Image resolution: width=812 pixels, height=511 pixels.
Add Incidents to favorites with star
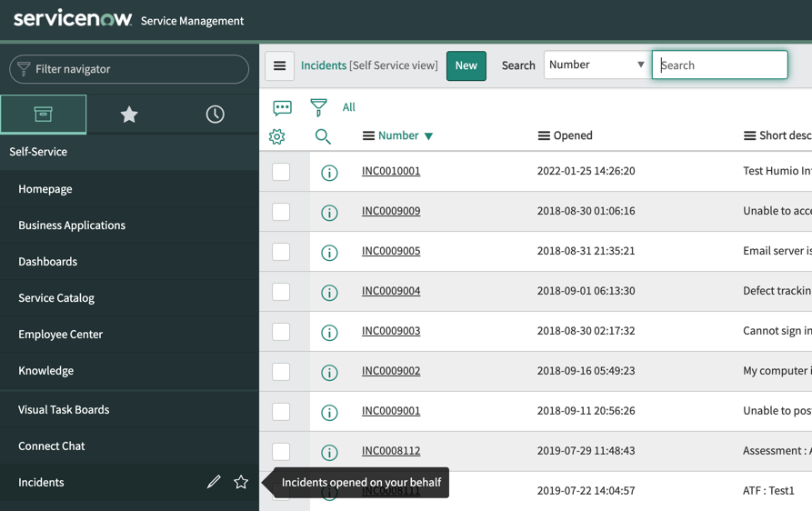point(241,482)
